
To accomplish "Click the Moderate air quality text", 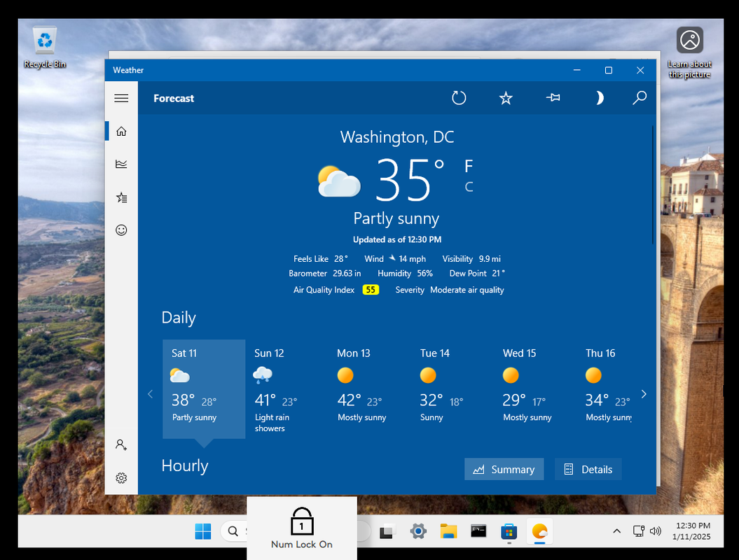I will coord(467,290).
